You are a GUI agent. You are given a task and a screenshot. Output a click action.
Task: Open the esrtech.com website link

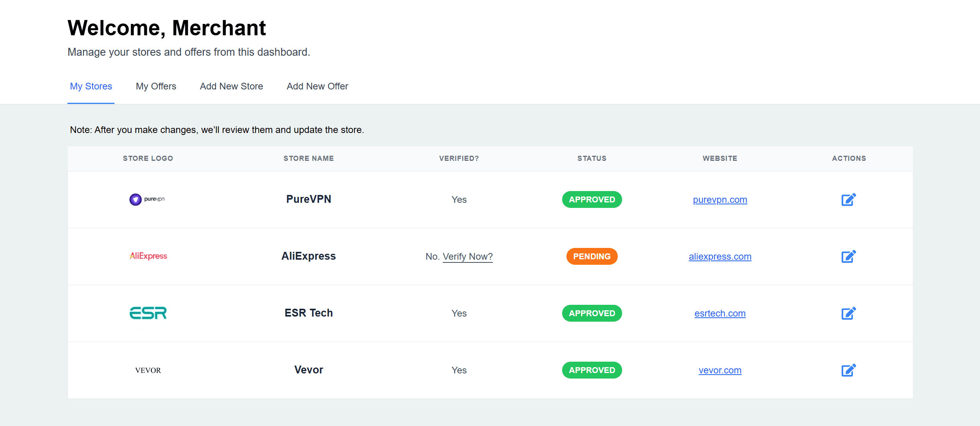[x=720, y=313]
